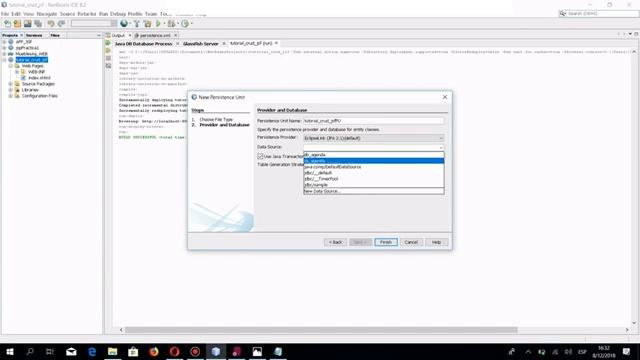Viewport: 640px width, 360px height.
Task: Click the Back button in wizard
Action: 335,242
